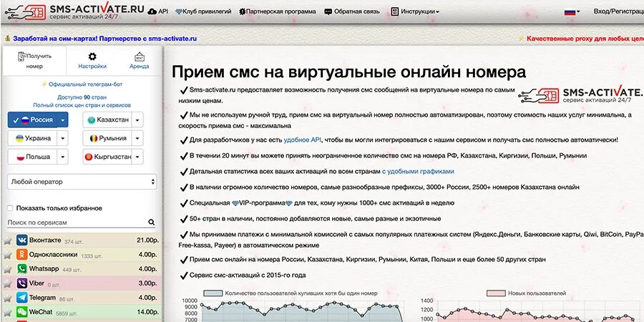
Task: Open Обратная связь menu item
Action: click(352, 11)
